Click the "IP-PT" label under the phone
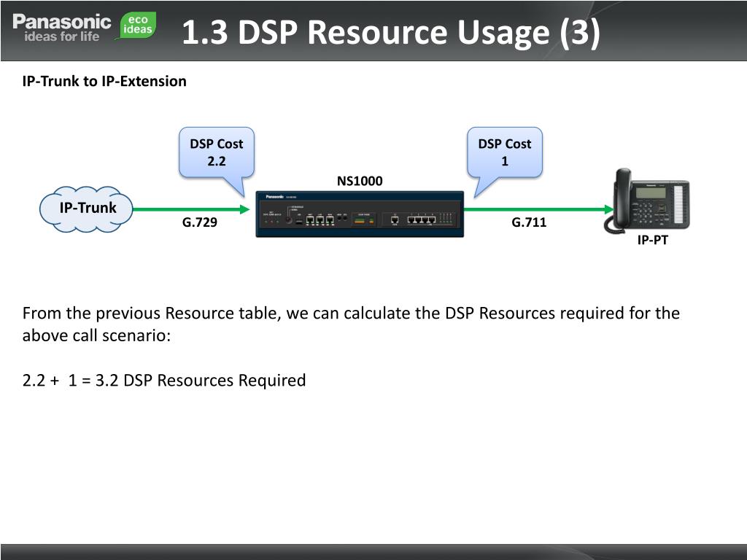 click(x=653, y=240)
